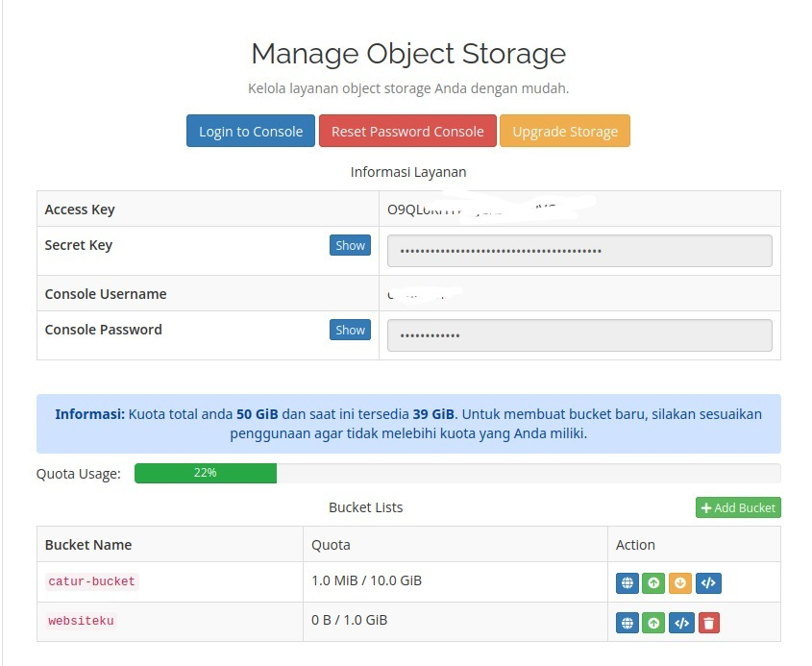This screenshot has height=666, width=812.
Task: Reveal the Console Password value
Action: [x=350, y=331]
